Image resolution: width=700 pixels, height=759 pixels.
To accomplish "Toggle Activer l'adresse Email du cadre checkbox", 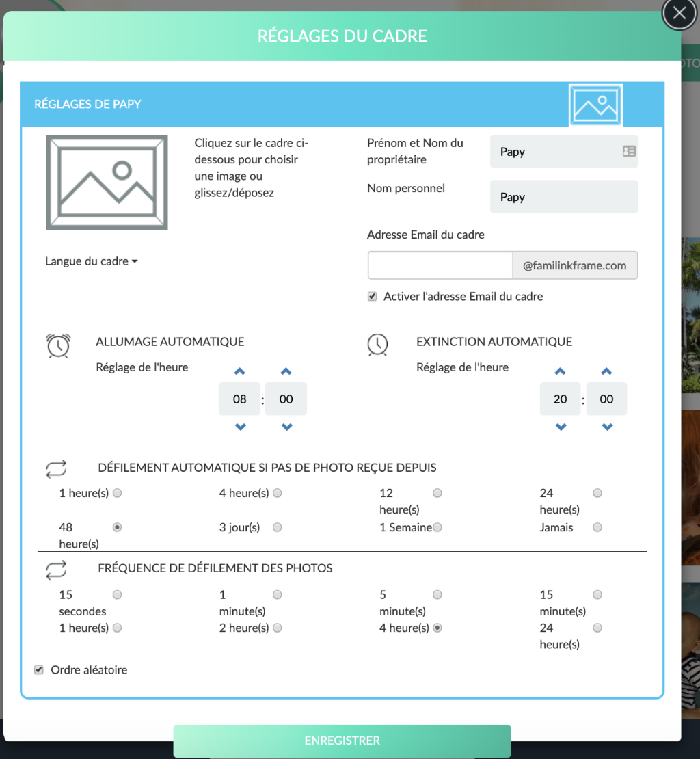I will (372, 296).
